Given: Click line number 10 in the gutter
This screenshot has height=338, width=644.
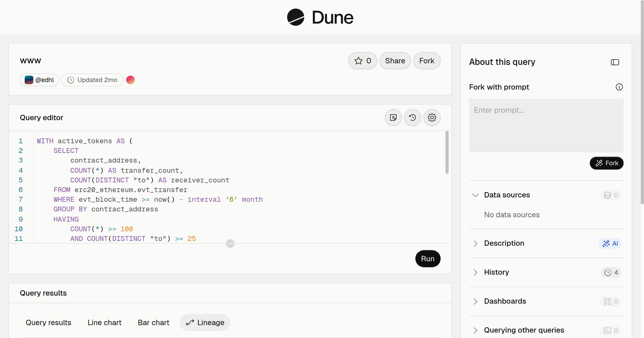Looking at the screenshot, I should (x=19, y=229).
